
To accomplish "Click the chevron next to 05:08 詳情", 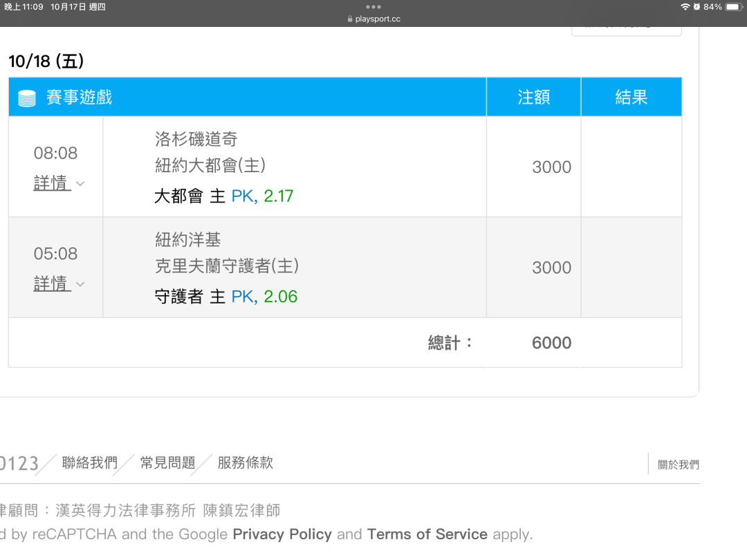I will pyautogui.click(x=80, y=284).
